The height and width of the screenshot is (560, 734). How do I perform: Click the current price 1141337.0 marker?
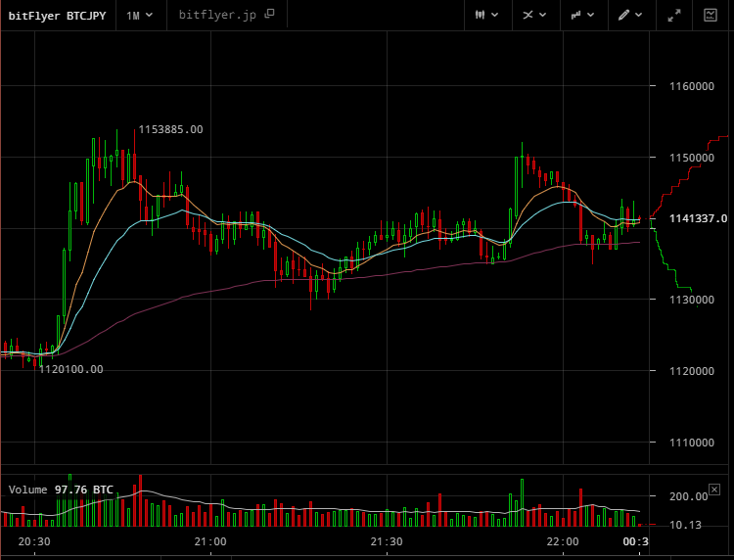(698, 218)
